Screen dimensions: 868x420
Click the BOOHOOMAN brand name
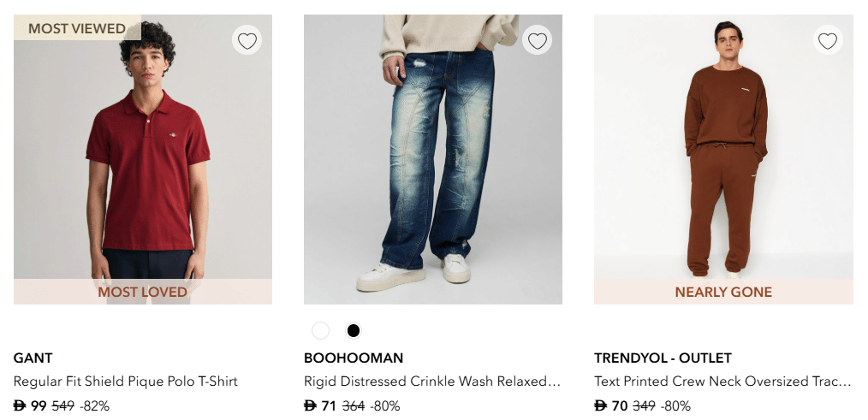tap(354, 358)
